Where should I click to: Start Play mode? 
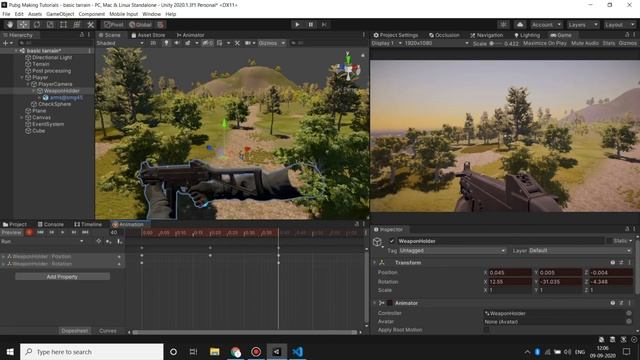[297, 24]
